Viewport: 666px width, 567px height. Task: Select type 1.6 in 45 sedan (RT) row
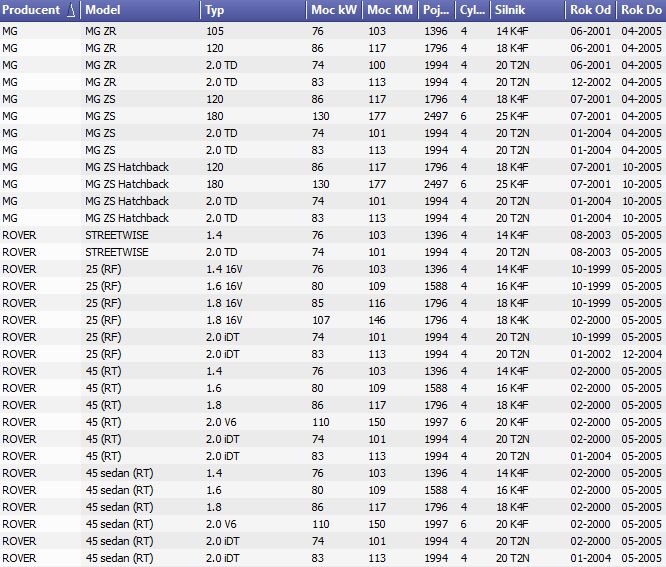pos(214,490)
